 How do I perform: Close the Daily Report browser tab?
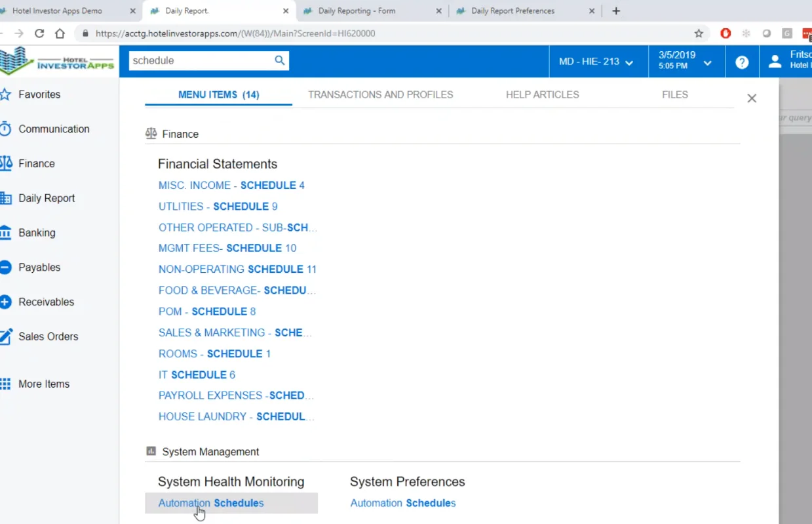click(x=286, y=11)
